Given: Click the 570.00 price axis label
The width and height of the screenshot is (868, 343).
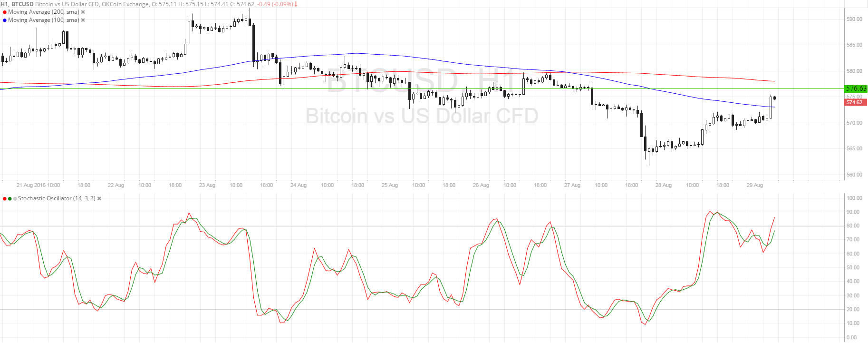Looking at the screenshot, I should 854,123.
